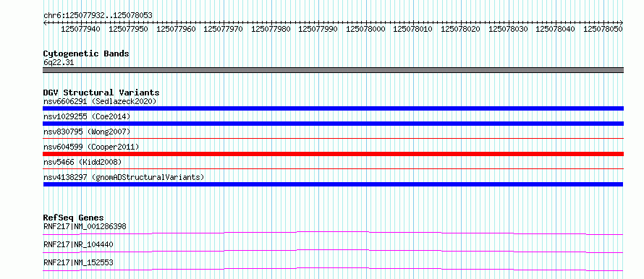Open variant label nsv5466 (Kidd2008)
The width and height of the screenshot is (644, 279).
pyautogui.click(x=82, y=162)
